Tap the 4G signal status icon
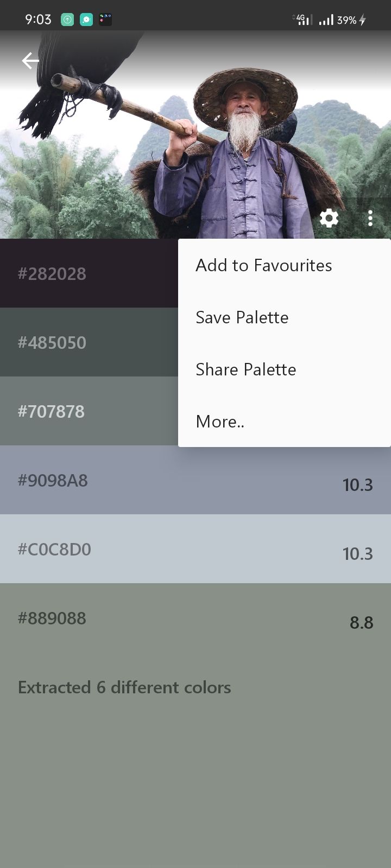Viewport: 391px width, 868px height. (x=302, y=20)
